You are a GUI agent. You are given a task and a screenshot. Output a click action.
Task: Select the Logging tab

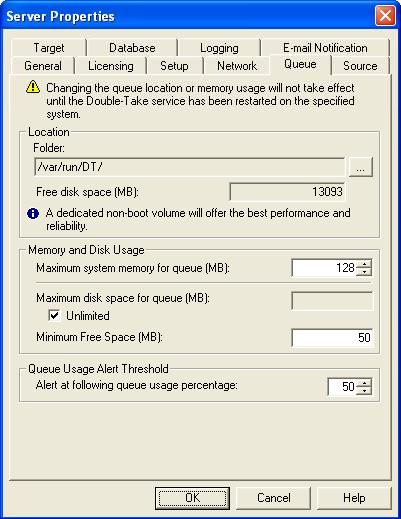pyautogui.click(x=219, y=48)
